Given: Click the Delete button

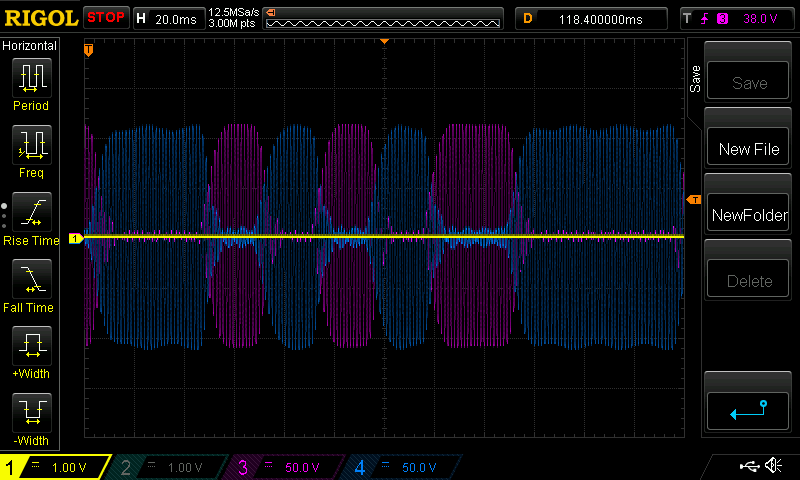Looking at the screenshot, I should [x=748, y=279].
